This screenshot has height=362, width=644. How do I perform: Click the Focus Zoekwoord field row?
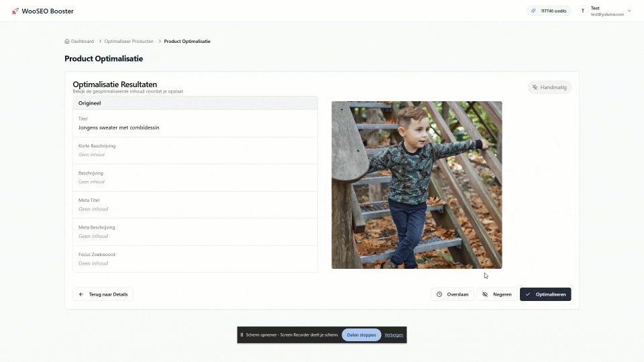[x=195, y=259]
